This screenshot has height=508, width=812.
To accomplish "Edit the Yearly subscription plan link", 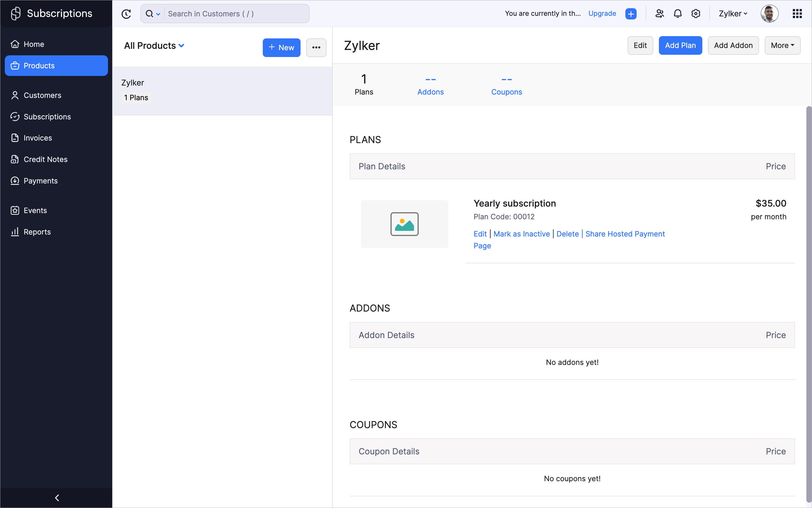I will click(480, 234).
